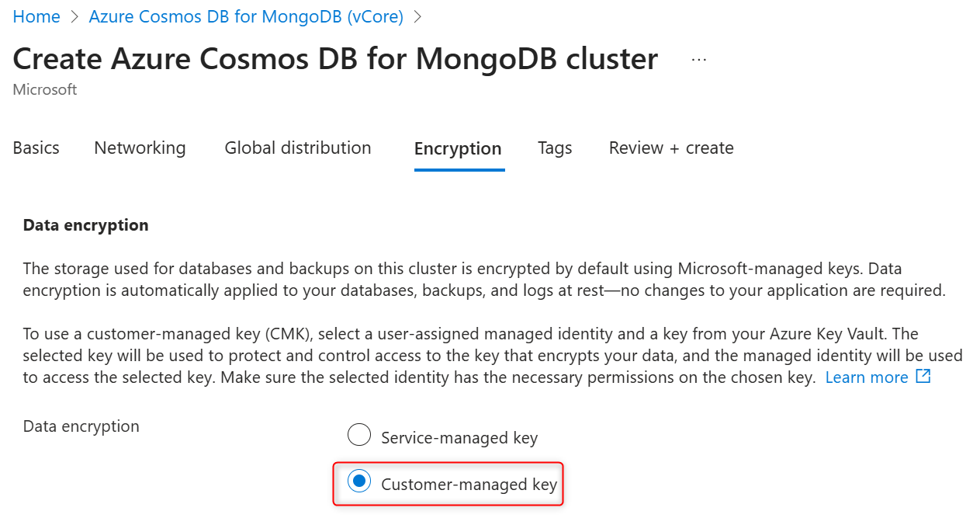
Task: Click the Data encryption field label beside the radio options
Action: pos(81,426)
